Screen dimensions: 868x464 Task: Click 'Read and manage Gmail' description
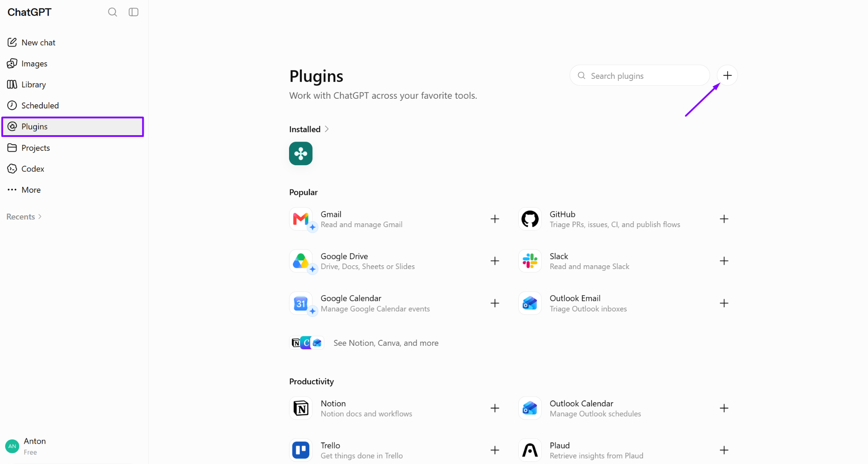(x=362, y=225)
